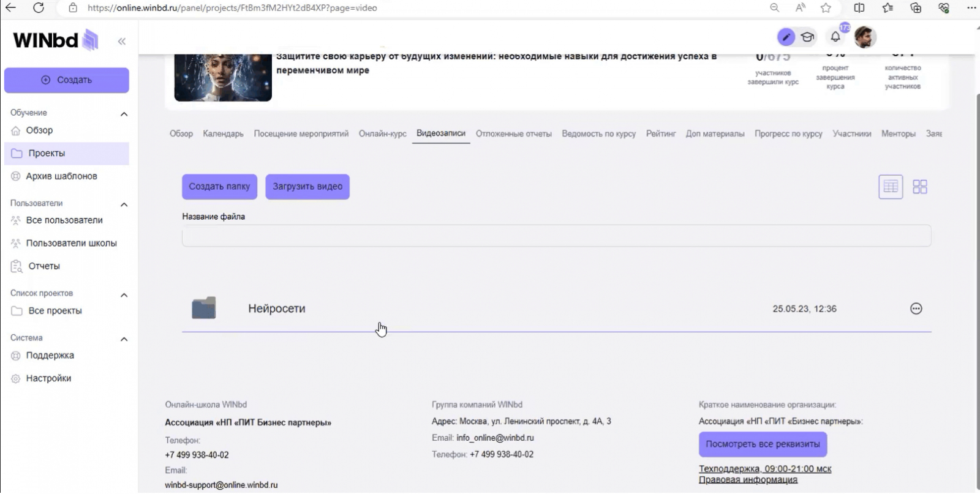The width and height of the screenshot is (980, 494).
Task: Open the Участники tab
Action: pos(852,133)
